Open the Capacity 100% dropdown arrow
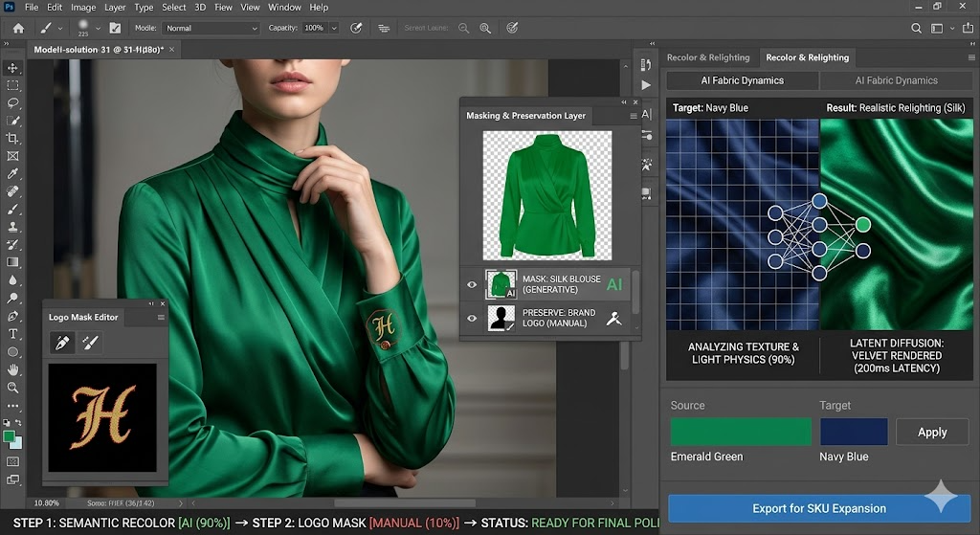 pos(334,28)
